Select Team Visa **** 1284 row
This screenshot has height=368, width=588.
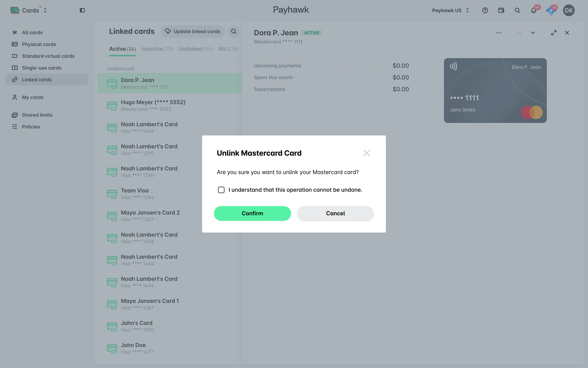pos(170,194)
